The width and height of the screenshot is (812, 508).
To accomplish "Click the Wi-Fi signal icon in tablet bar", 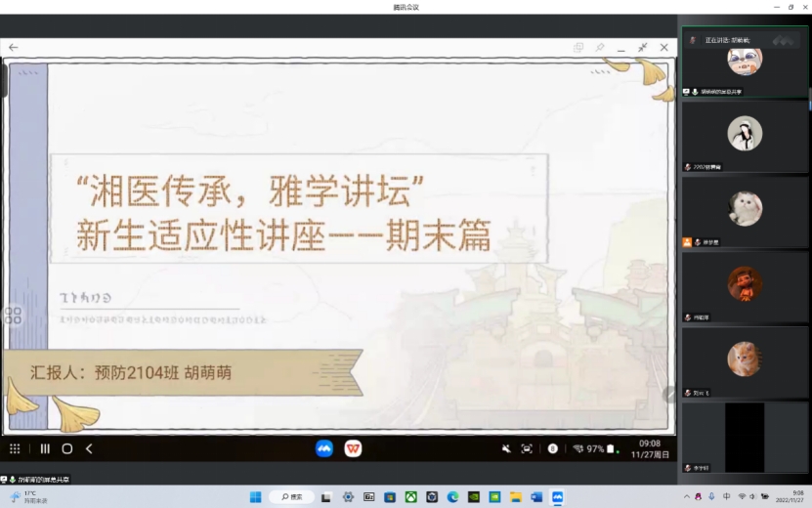I will 577,448.
